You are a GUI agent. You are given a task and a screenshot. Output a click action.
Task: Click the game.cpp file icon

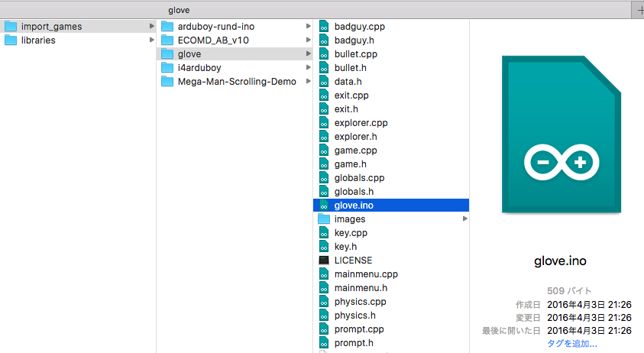coord(324,151)
